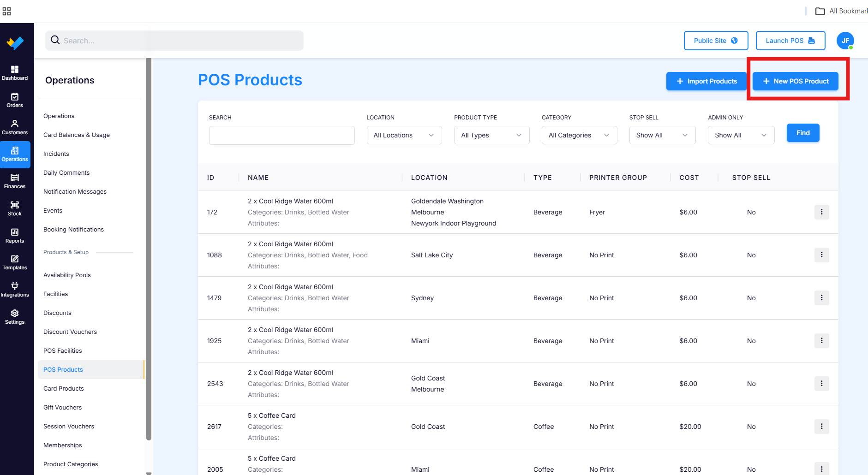
Task: Open the Stock sidebar icon
Action: pos(15,208)
